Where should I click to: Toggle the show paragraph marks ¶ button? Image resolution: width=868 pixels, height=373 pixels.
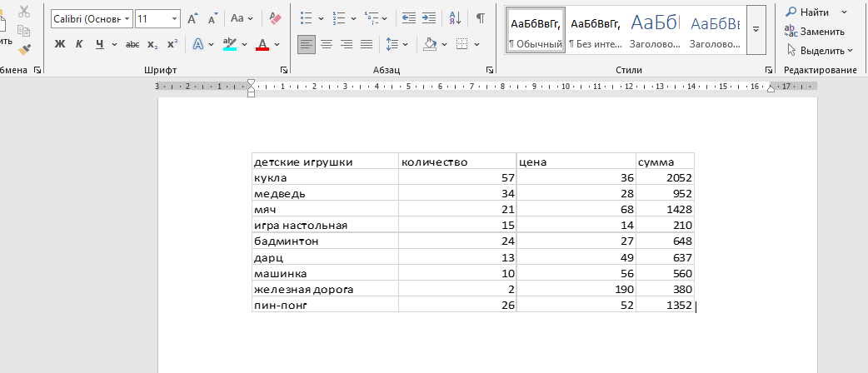coord(481,17)
